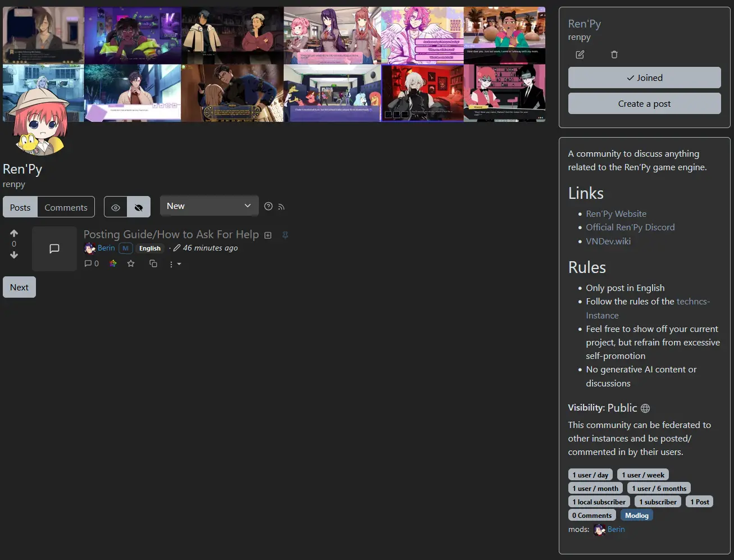This screenshot has height=560, width=734.
Task: Click the '1 user / day' badge
Action: pos(590,475)
